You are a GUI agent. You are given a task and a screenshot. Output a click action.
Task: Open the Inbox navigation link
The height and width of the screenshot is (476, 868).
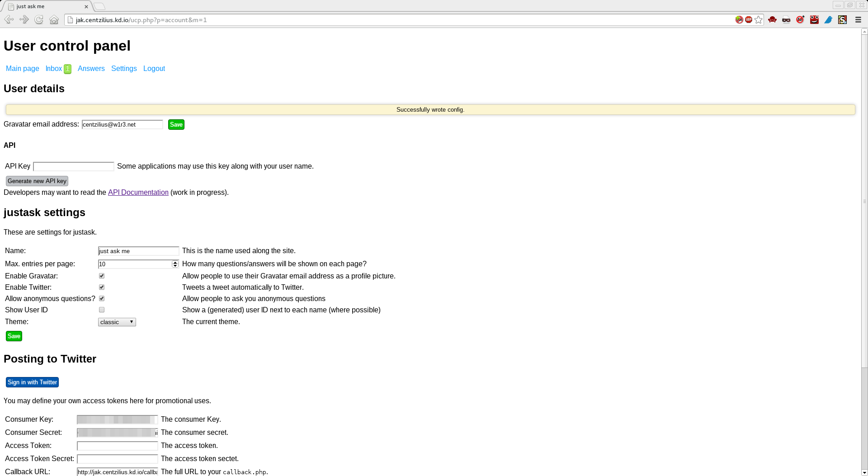54,69
